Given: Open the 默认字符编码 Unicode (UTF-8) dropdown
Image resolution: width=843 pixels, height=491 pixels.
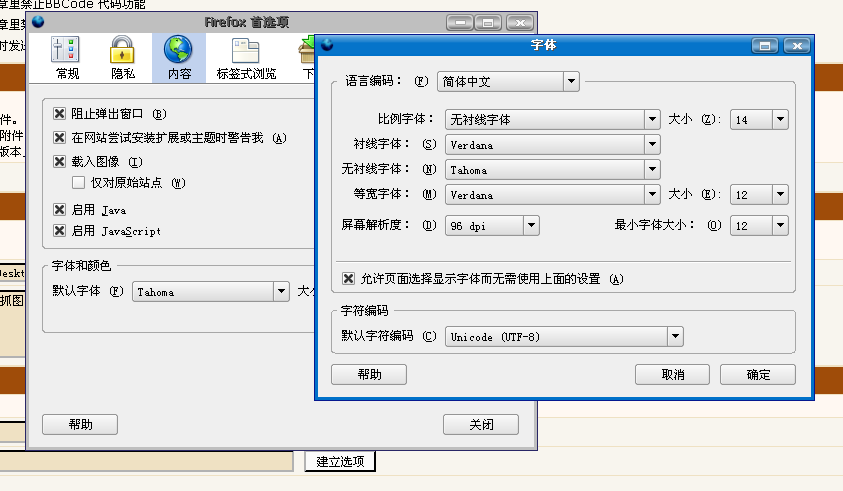Looking at the screenshot, I should pos(564,337).
